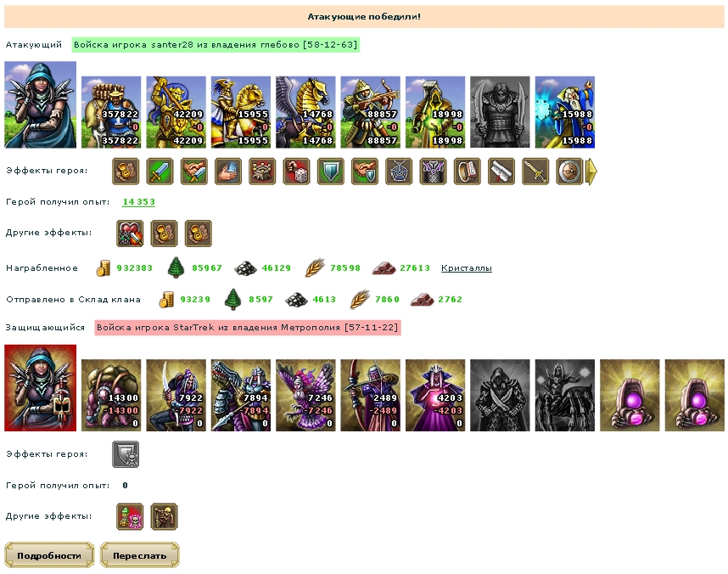
Task: Click the red dice hero effect icon
Action: click(x=297, y=171)
